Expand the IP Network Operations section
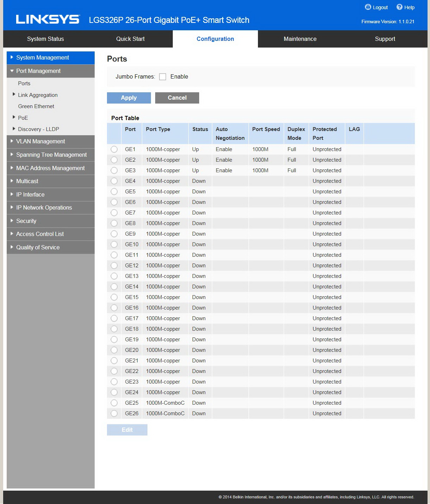The image size is (430, 504). (51, 208)
